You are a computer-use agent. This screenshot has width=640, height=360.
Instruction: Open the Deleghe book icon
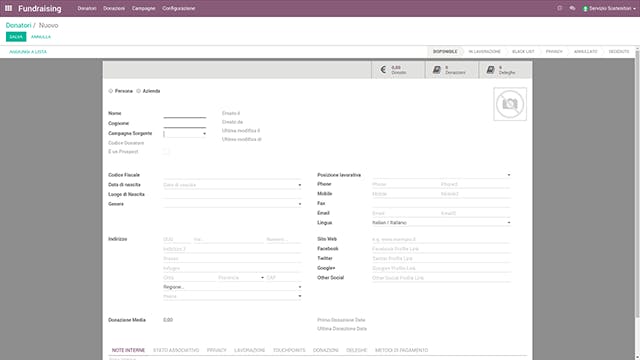[x=491, y=70]
